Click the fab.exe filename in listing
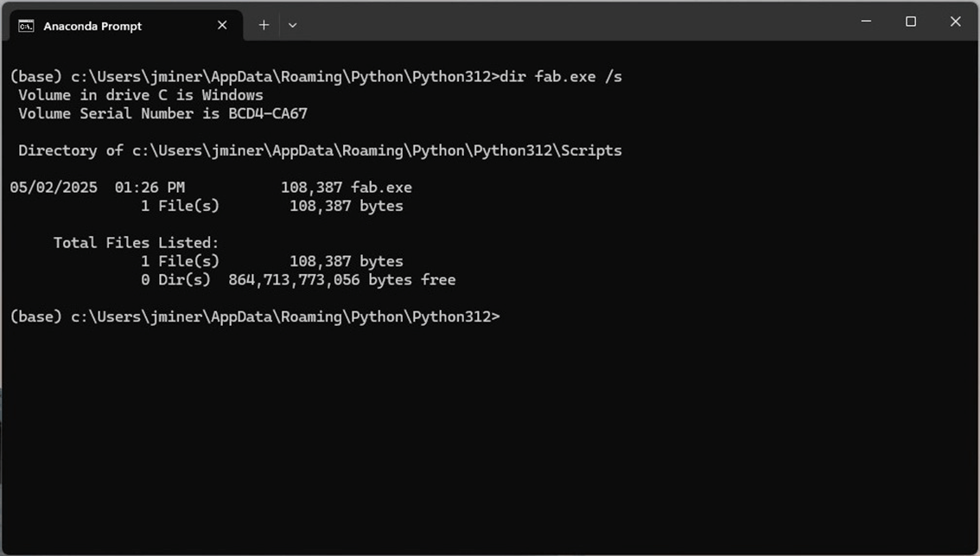 (381, 187)
